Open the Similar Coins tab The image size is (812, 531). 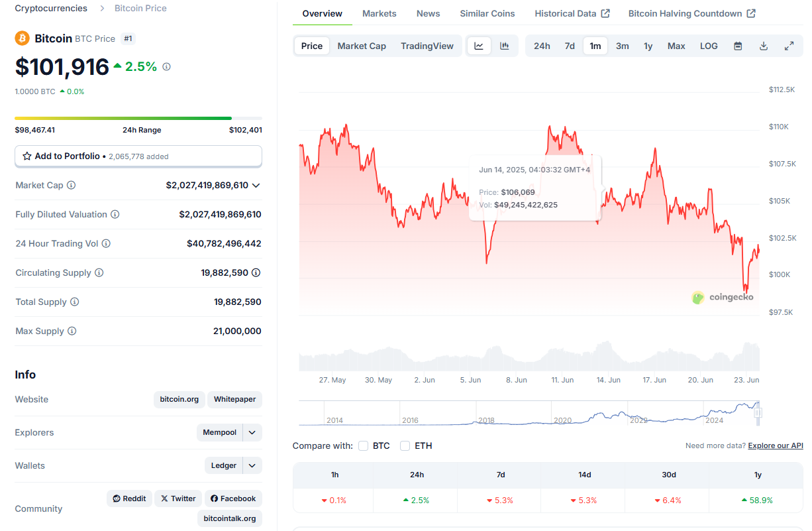click(x=487, y=13)
